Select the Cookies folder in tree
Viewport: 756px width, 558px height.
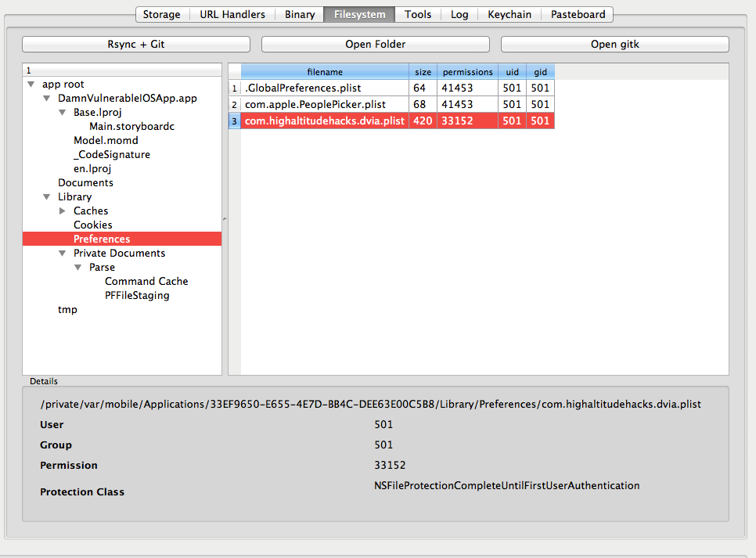93,225
